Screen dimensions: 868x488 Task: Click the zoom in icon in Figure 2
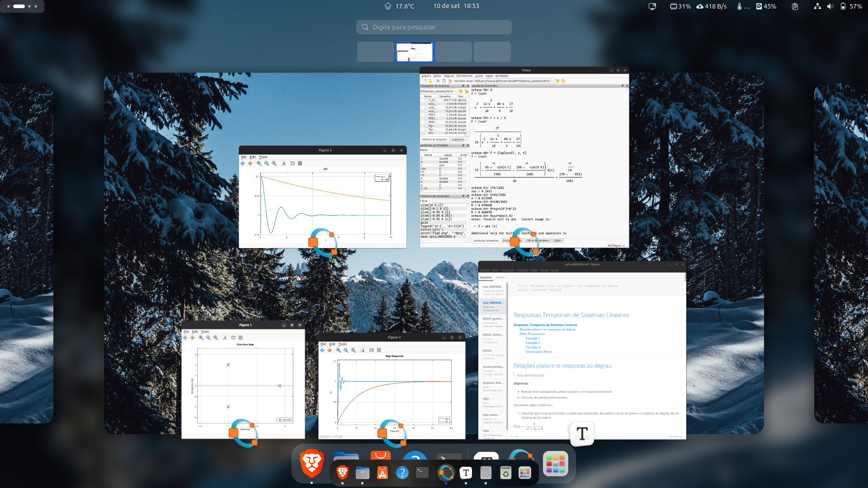click(x=338, y=350)
